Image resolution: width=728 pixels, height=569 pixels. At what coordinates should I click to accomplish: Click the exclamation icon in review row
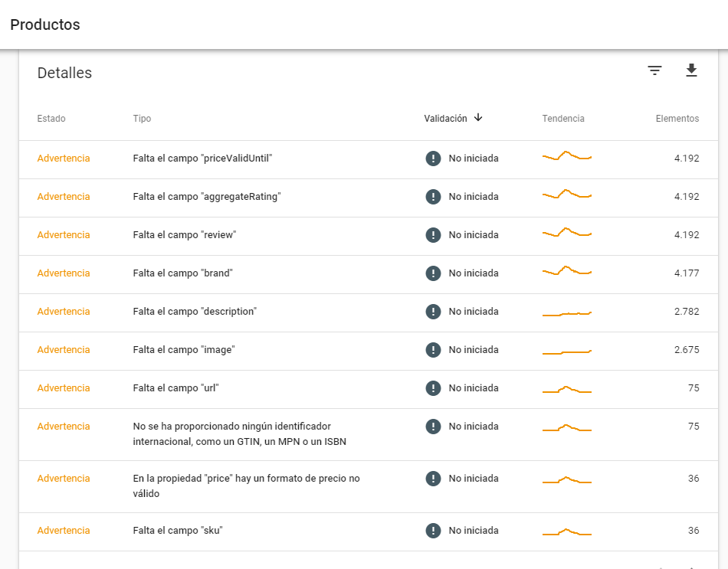(433, 235)
